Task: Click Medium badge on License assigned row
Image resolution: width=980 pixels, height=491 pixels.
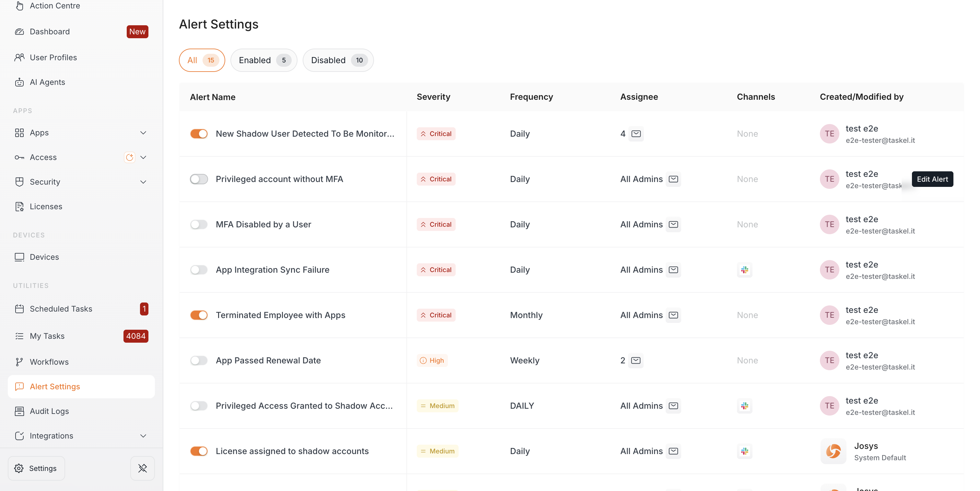Action: click(437, 451)
